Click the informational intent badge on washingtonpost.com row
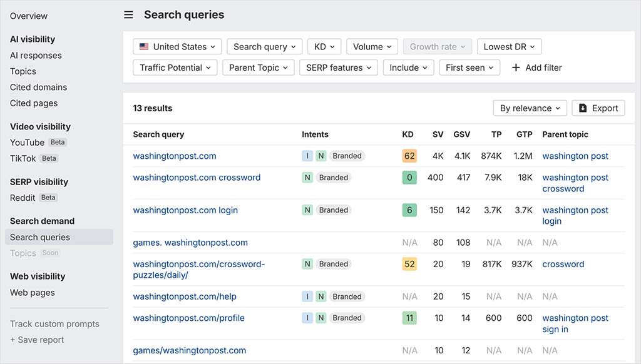641x364 pixels. [306, 156]
